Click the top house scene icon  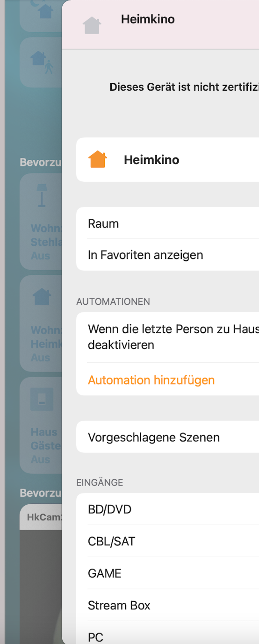point(45,10)
